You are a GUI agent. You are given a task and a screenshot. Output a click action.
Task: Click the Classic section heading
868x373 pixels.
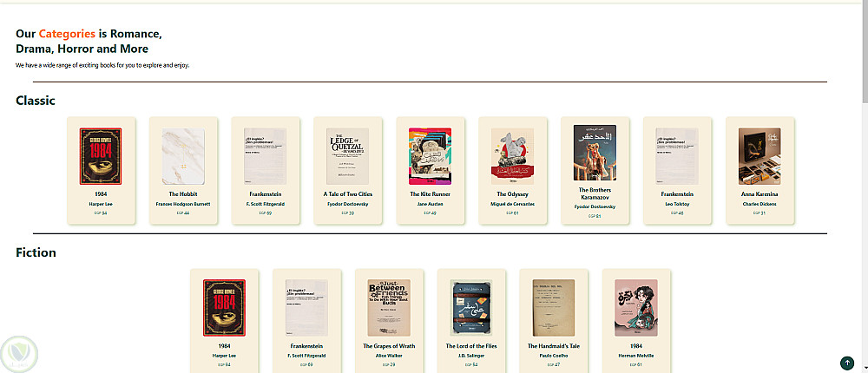pos(36,101)
